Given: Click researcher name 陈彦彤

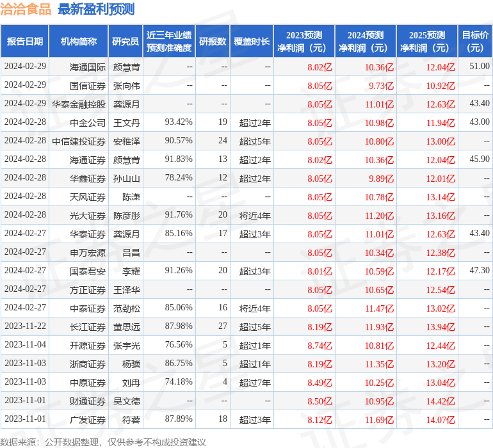Looking at the screenshot, I should (126, 216).
